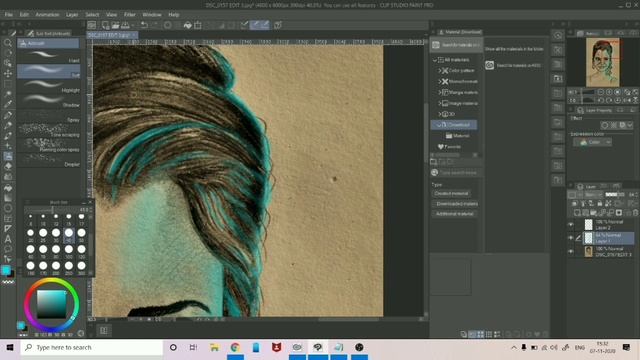Click the Undo arrow icon
640x360 pixels.
pyautogui.click(x=144, y=25)
